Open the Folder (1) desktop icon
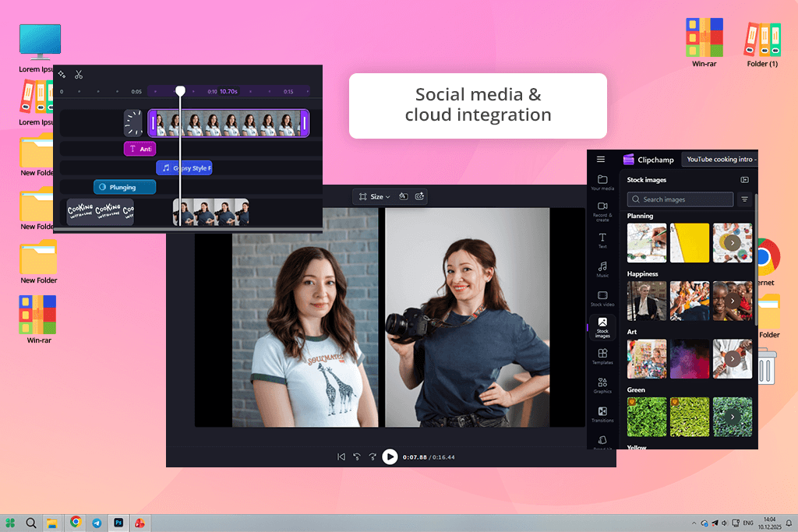The width and height of the screenshot is (798, 532). click(x=762, y=44)
